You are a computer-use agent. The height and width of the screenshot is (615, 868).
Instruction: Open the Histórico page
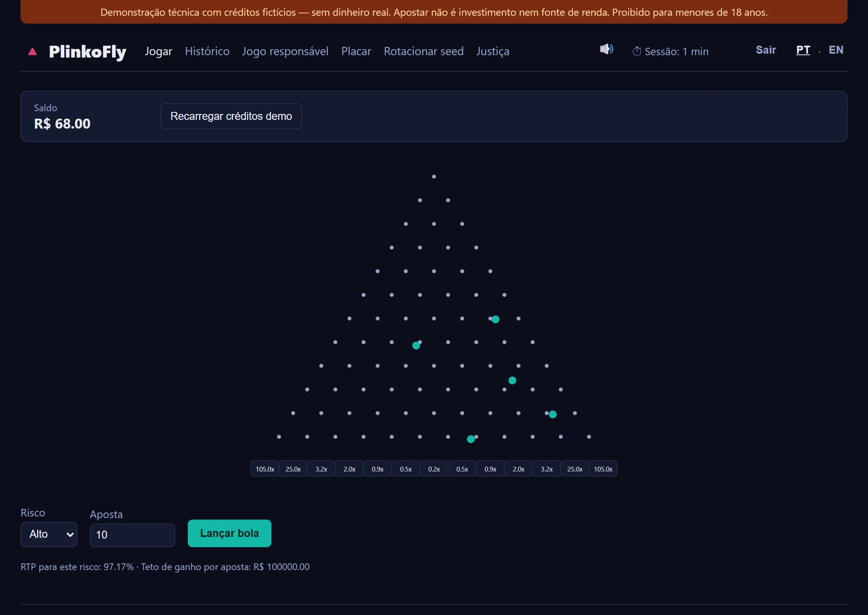coord(207,51)
